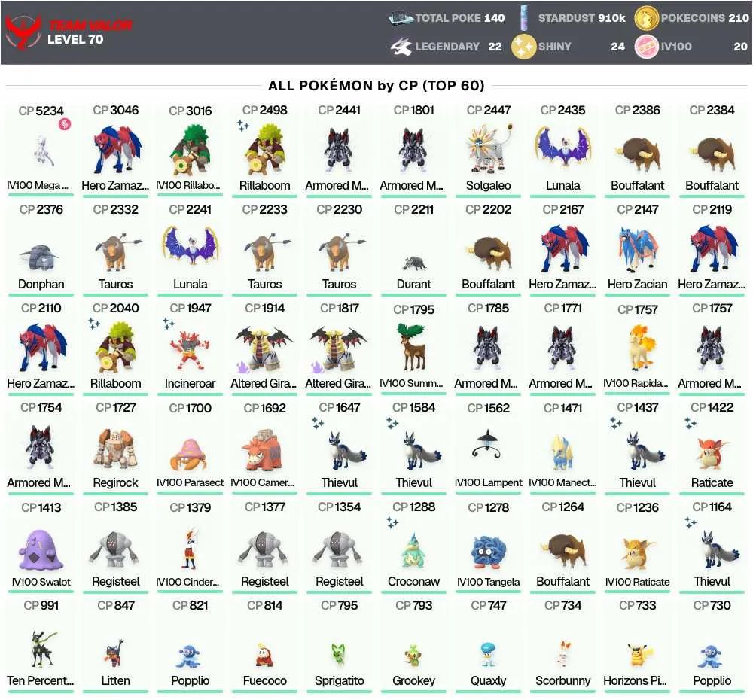The image size is (753, 700).
Task: Select the IV100 Parasect sprite
Action: (x=190, y=454)
